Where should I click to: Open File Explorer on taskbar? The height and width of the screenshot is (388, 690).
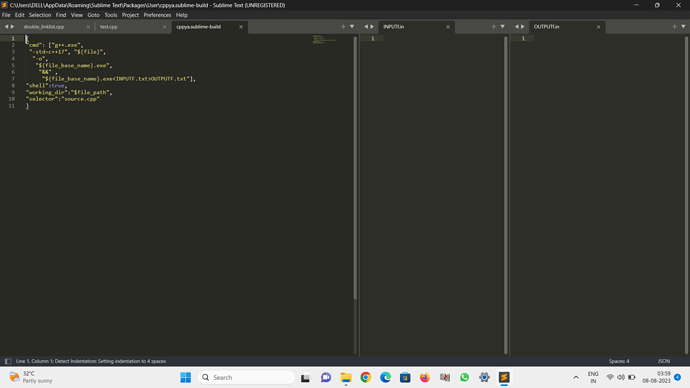pos(346,377)
